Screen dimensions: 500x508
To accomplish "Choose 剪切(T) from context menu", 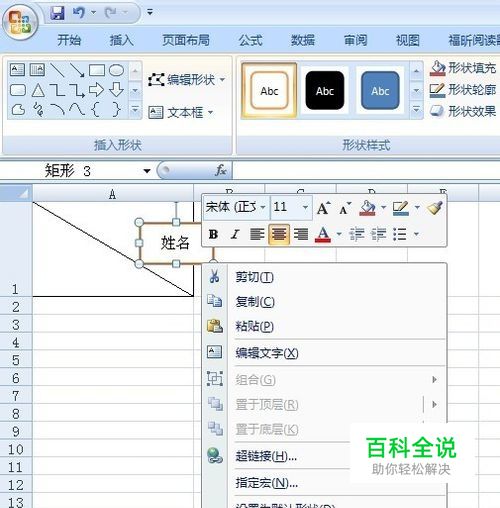I will (325, 277).
